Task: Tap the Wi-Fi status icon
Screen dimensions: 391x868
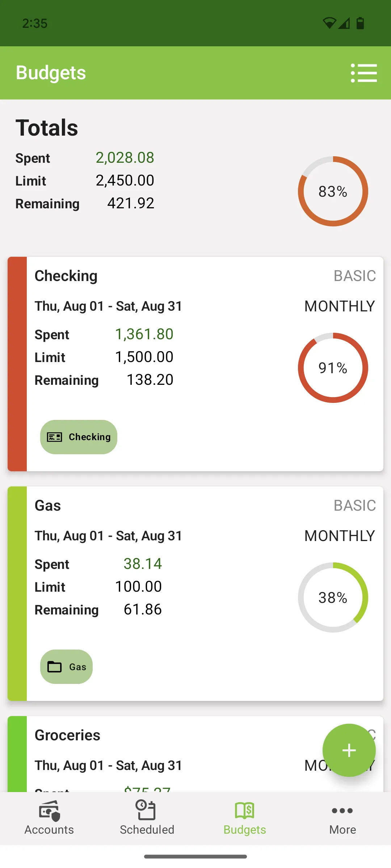Action: tap(329, 23)
